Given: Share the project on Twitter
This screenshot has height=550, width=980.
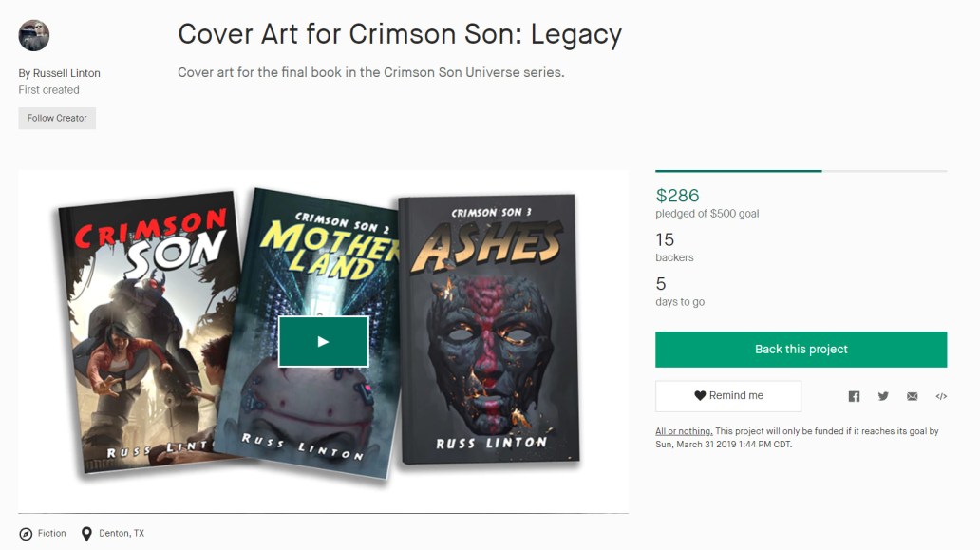Looking at the screenshot, I should (x=882, y=396).
